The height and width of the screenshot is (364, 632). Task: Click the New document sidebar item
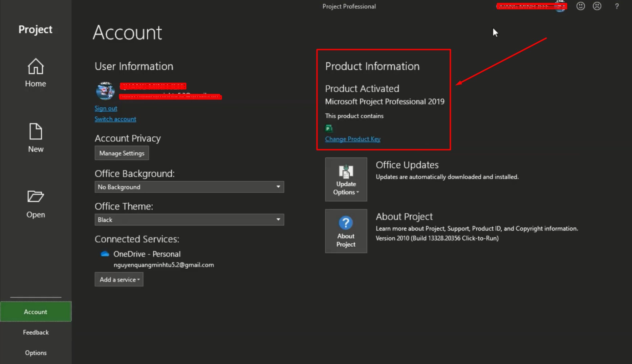pyautogui.click(x=36, y=138)
